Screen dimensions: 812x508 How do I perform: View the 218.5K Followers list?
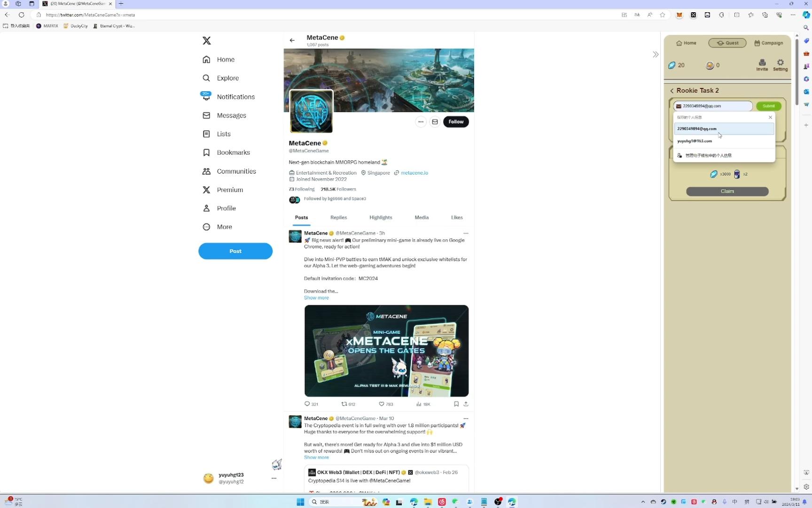338,189
